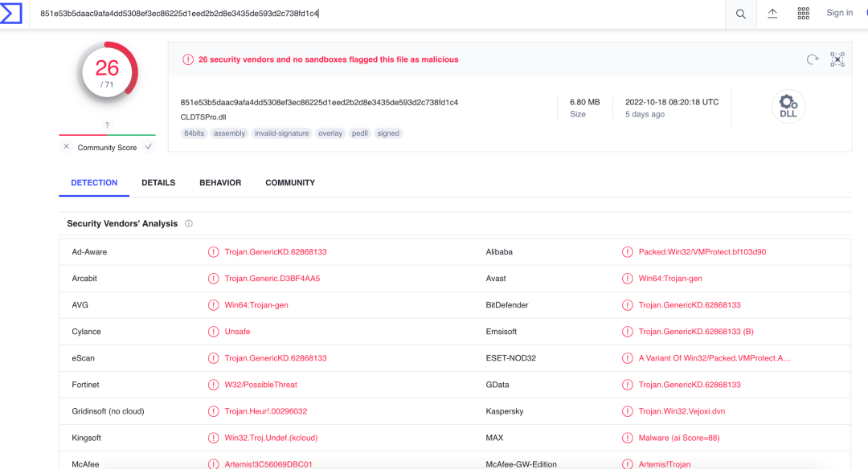Open the apps grid icon
Image resolution: width=868 pixels, height=469 pixels.
tap(803, 14)
